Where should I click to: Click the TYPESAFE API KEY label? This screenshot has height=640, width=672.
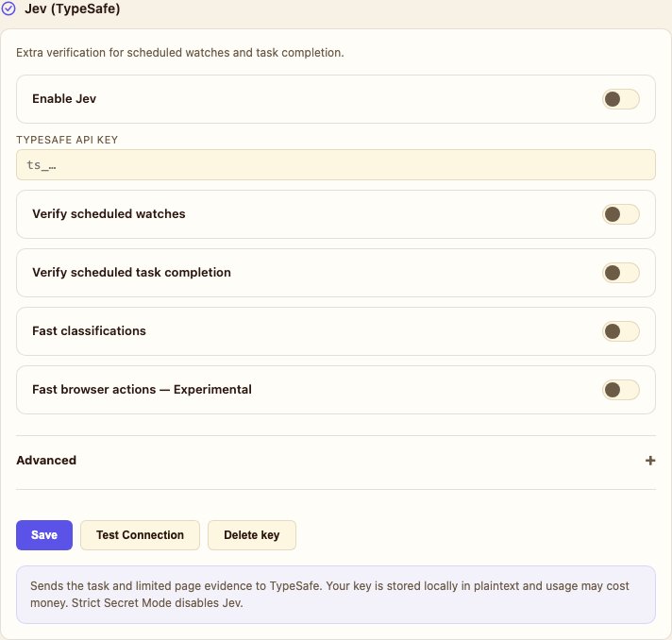click(x=67, y=140)
